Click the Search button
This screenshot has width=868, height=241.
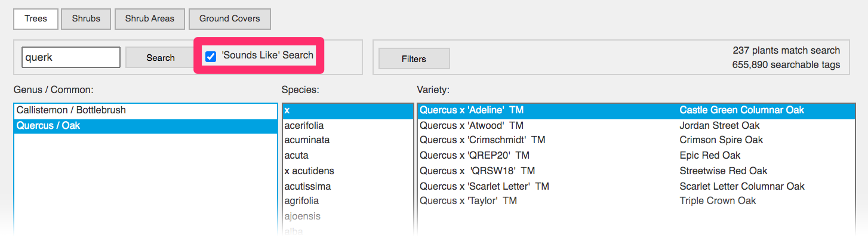coord(160,58)
